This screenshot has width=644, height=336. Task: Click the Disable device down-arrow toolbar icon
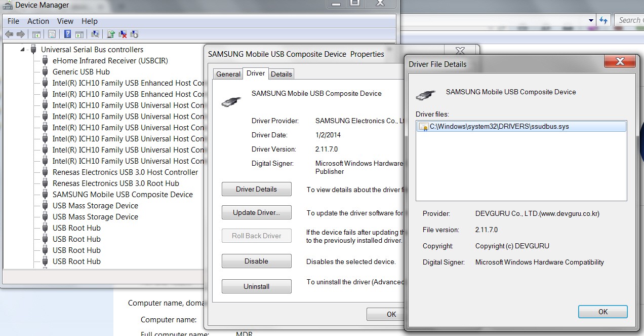(x=134, y=34)
